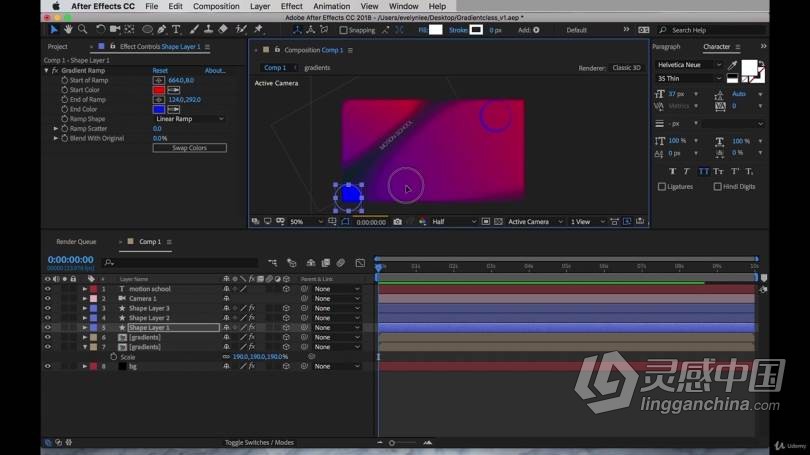This screenshot has height=455, width=810.
Task: Enable the Snapping checkbox
Action: click(x=343, y=30)
